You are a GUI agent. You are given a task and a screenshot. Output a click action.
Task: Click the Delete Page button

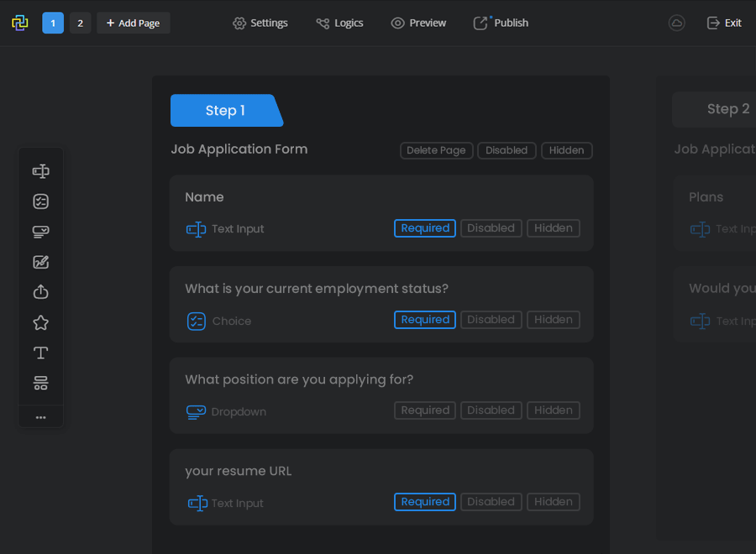tap(436, 150)
